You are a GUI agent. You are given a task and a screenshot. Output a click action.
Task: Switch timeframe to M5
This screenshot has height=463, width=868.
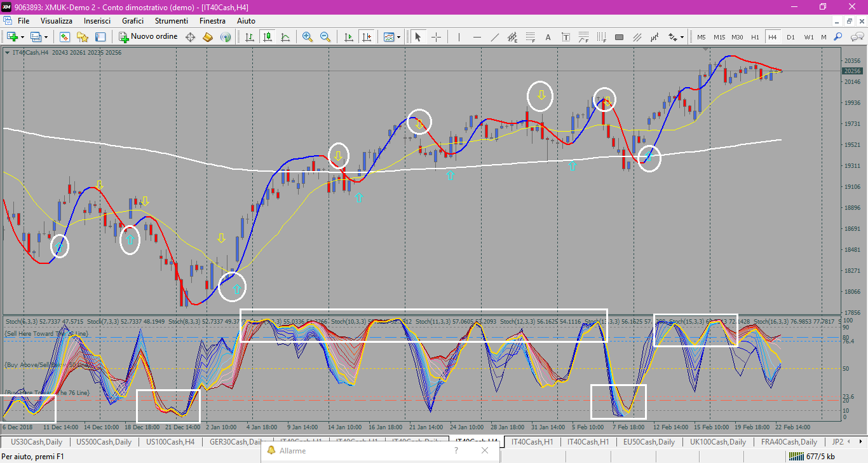(702, 37)
